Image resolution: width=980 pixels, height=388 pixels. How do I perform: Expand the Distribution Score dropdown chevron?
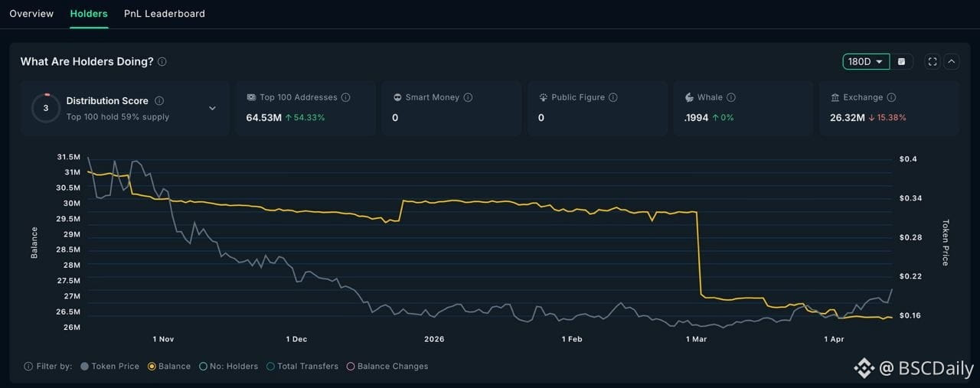[x=212, y=109]
